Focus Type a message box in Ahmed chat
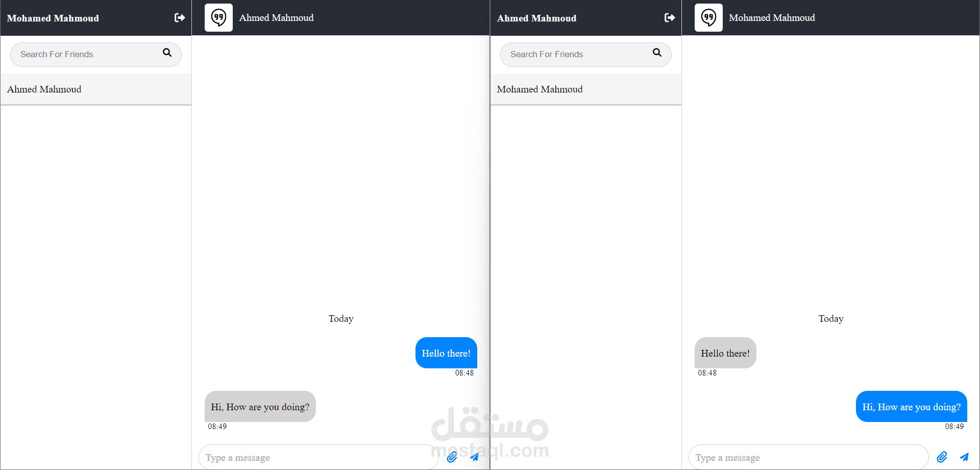This screenshot has width=980, height=470. pyautogui.click(x=318, y=457)
